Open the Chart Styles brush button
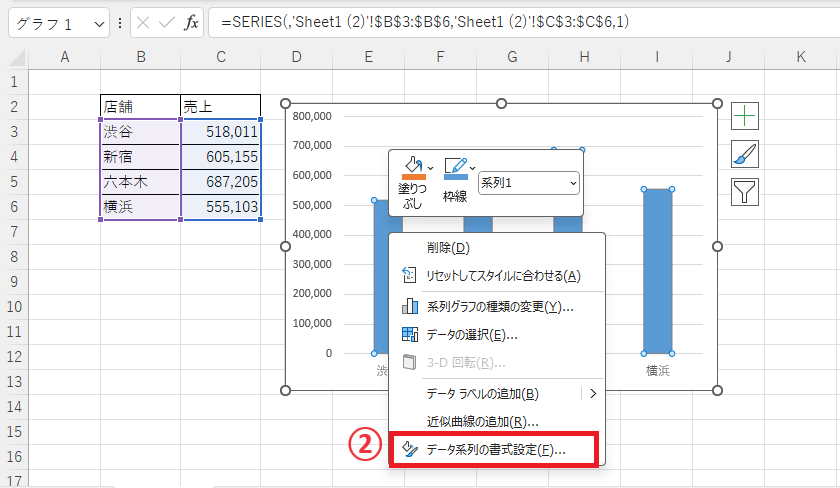 [x=745, y=154]
